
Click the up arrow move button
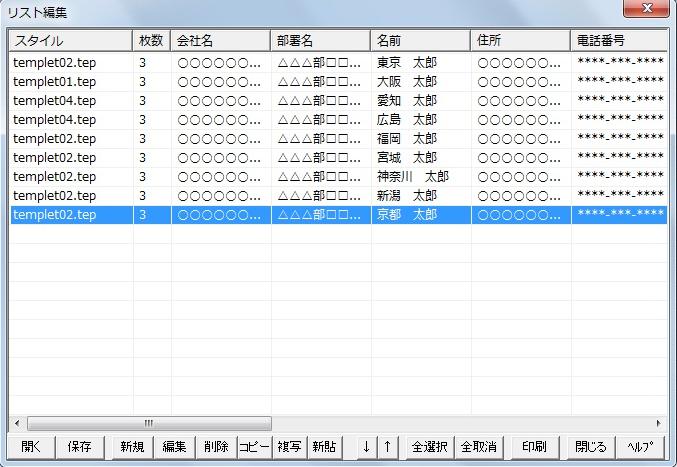coord(387,447)
